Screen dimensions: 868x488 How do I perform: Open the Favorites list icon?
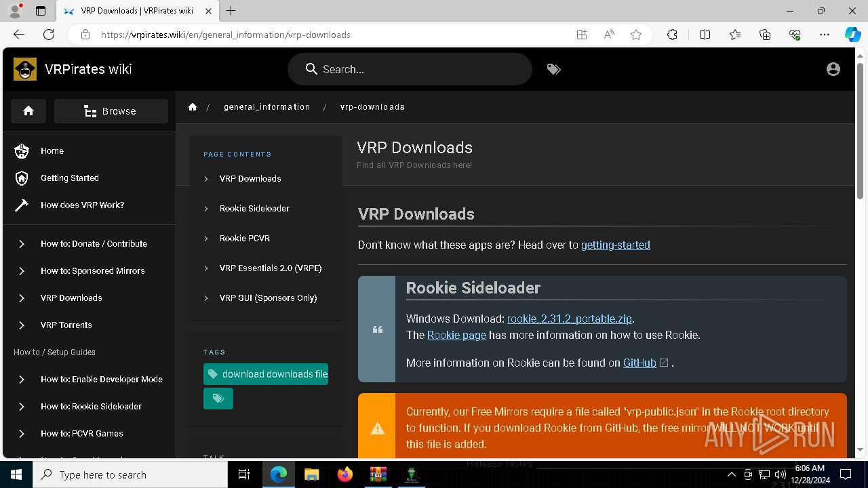click(735, 35)
